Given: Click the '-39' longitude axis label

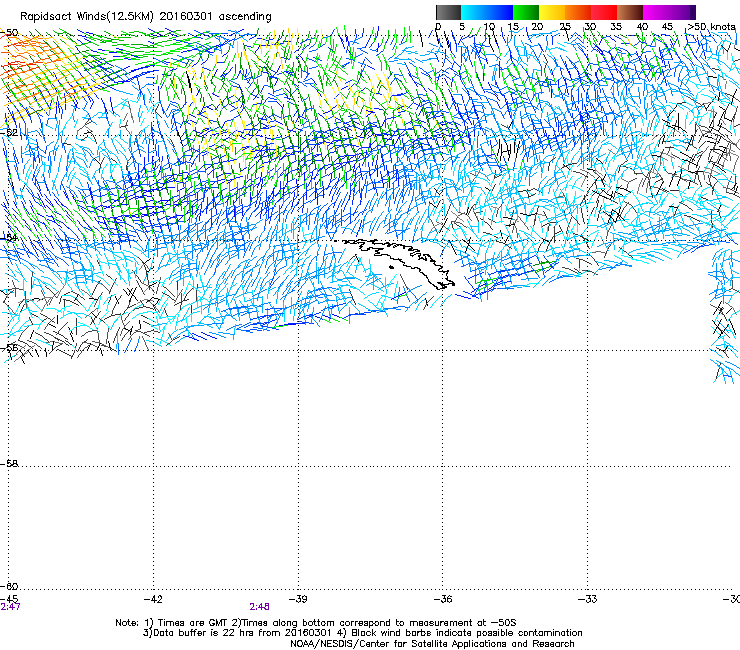Looking at the screenshot, I should coord(298,599).
